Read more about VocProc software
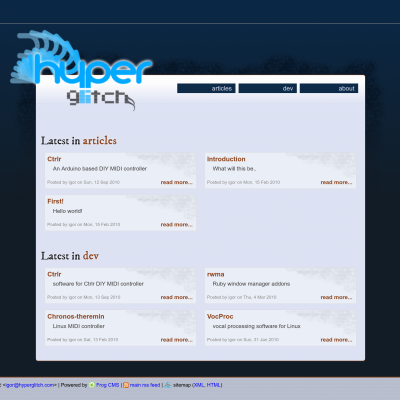400x400 pixels. click(x=336, y=340)
